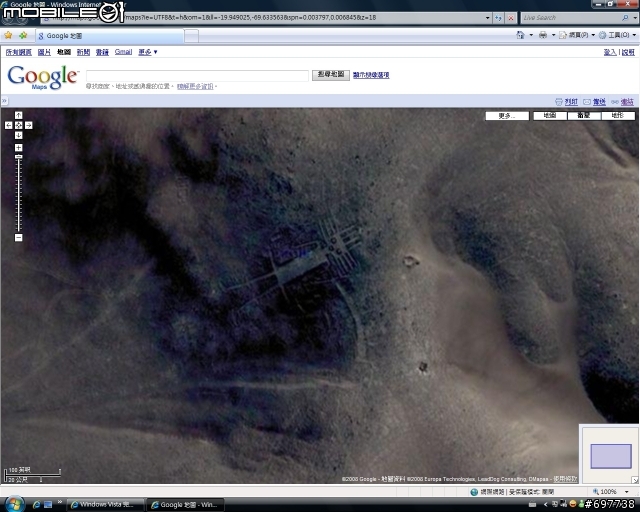Image resolution: width=640 pixels, height=512 pixels.
Task: Open the Tools (工具) menu
Action: pyautogui.click(x=617, y=35)
